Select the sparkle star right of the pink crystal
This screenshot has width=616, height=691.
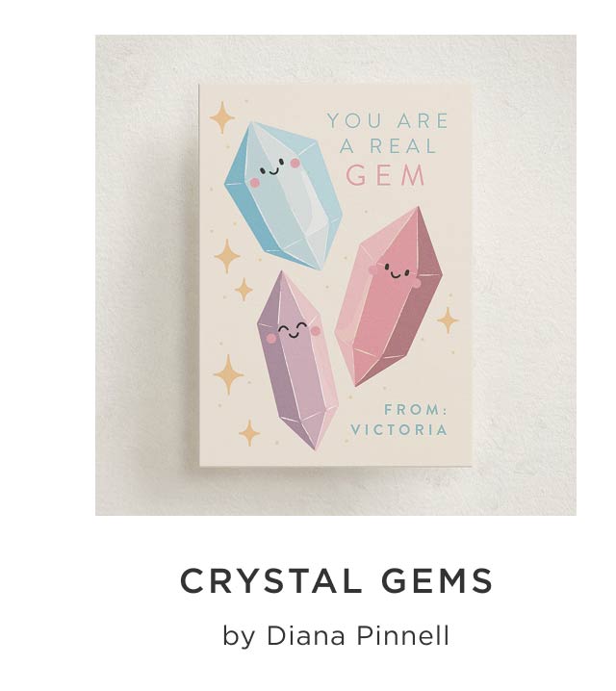click(448, 320)
